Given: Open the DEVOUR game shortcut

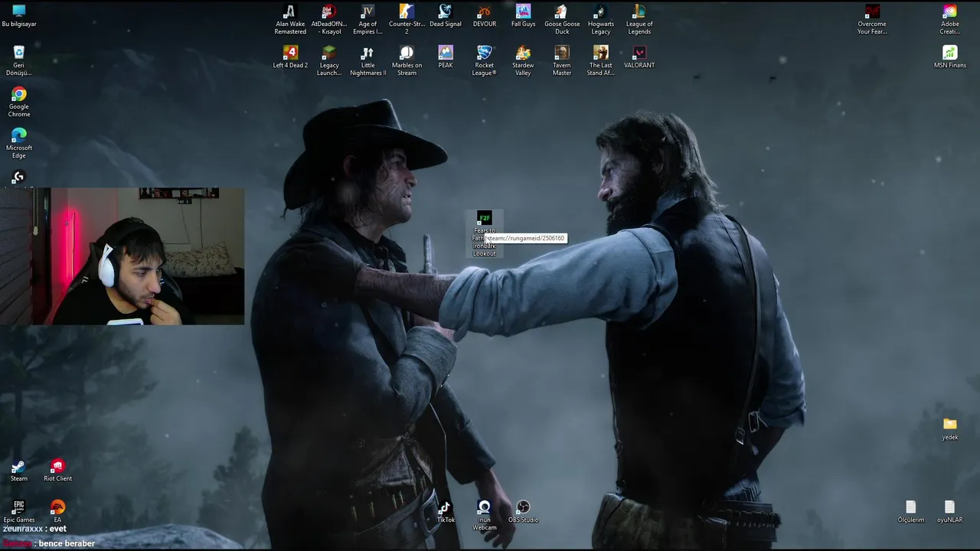Looking at the screenshot, I should [485, 17].
